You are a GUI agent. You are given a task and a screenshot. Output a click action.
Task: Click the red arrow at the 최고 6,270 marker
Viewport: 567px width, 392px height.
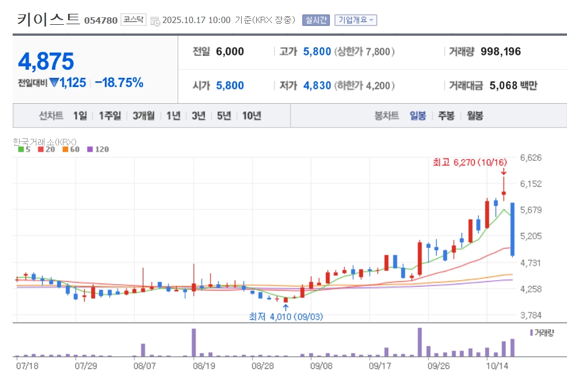pyautogui.click(x=504, y=171)
